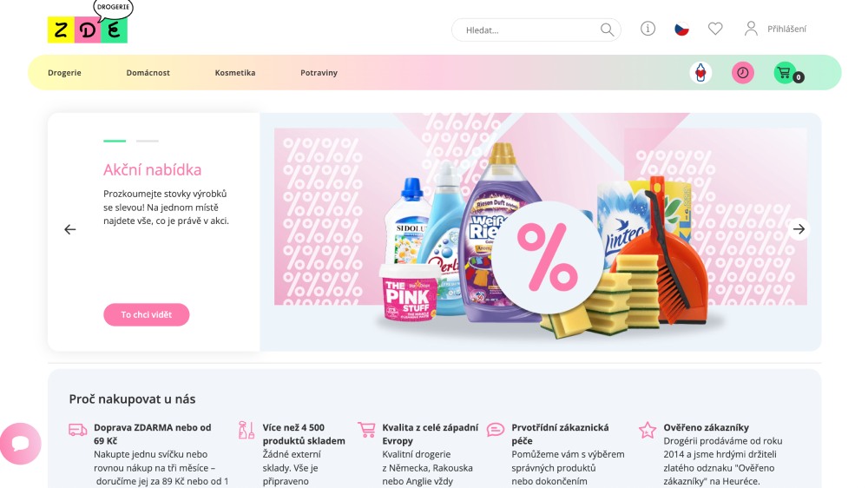Select the second slide indicator dash

(148, 142)
